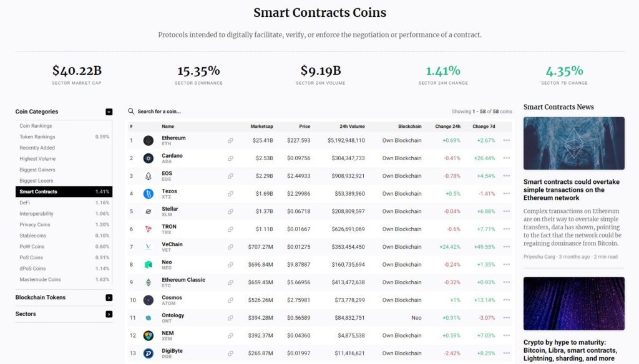639x364 pixels.
Task: Click the DigiByte coin logo
Action: coord(148,352)
